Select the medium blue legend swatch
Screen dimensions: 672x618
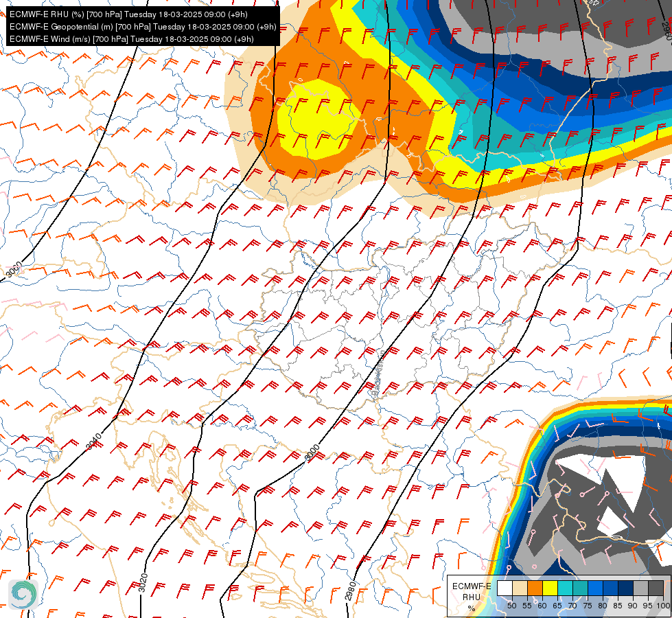coord(610,588)
